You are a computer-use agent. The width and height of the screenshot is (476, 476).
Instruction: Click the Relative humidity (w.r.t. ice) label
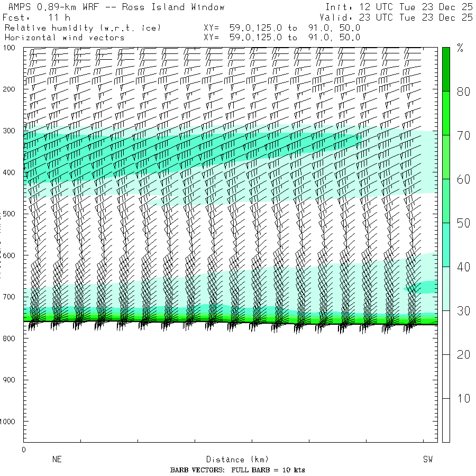83,28
